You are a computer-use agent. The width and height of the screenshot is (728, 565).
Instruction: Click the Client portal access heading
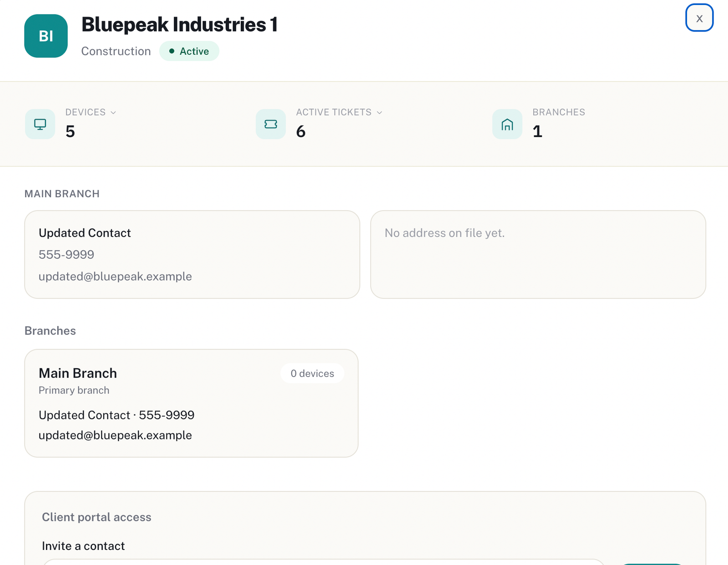tap(96, 517)
